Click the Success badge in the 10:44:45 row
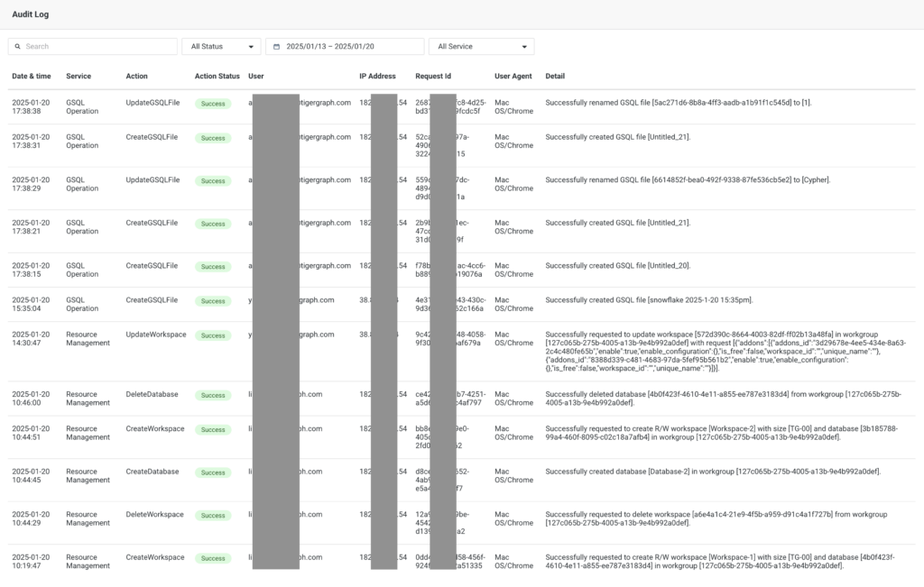The height and width of the screenshot is (587, 924). (x=213, y=472)
